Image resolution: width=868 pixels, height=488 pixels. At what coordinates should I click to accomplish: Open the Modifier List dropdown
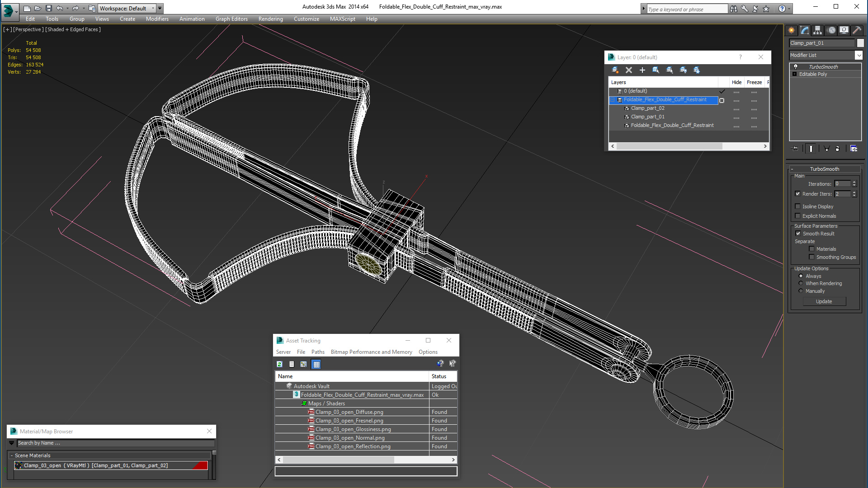click(x=859, y=55)
